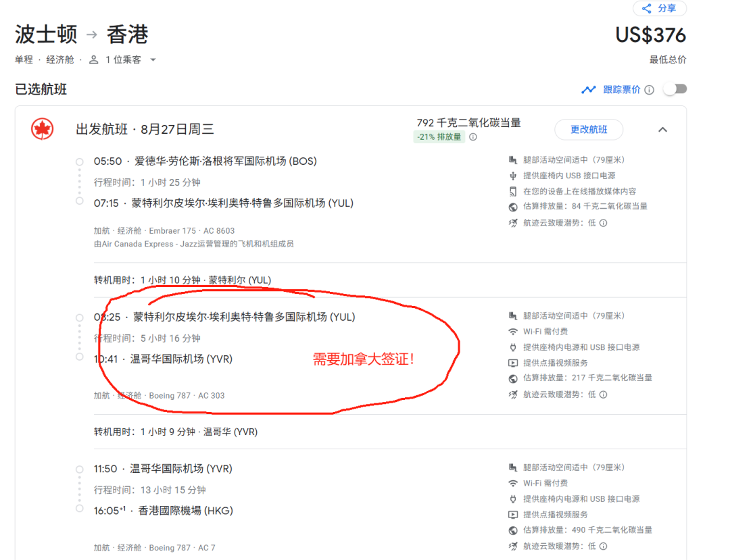Click the -21% 排放量 emissions badge
The image size is (730, 560).
tap(439, 137)
